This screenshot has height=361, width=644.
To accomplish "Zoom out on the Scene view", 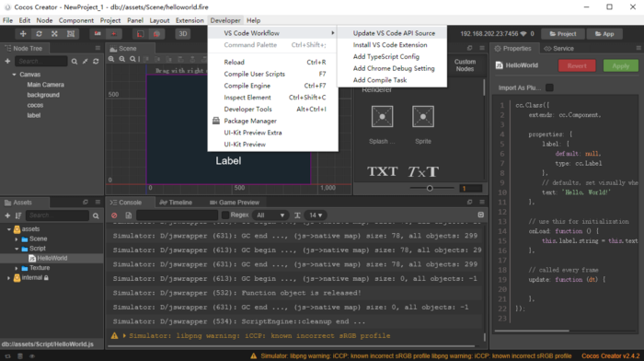I will (x=122, y=59).
